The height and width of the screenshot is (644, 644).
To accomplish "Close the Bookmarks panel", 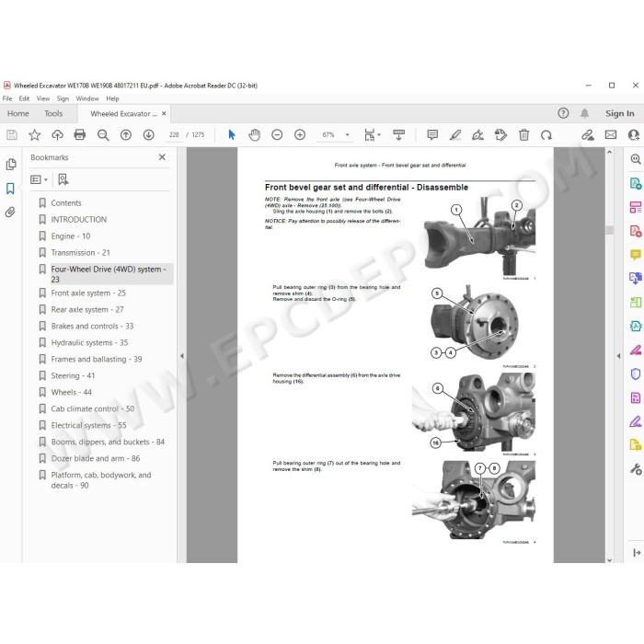I will coord(162,157).
